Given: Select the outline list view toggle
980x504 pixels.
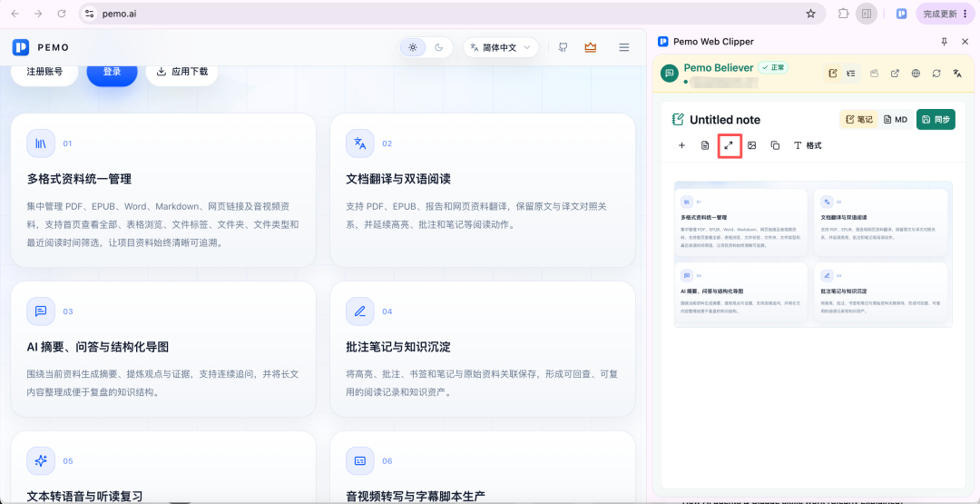Looking at the screenshot, I should point(851,74).
